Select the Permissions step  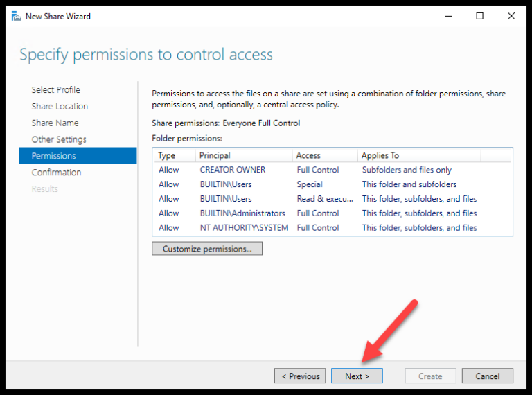tap(78, 156)
